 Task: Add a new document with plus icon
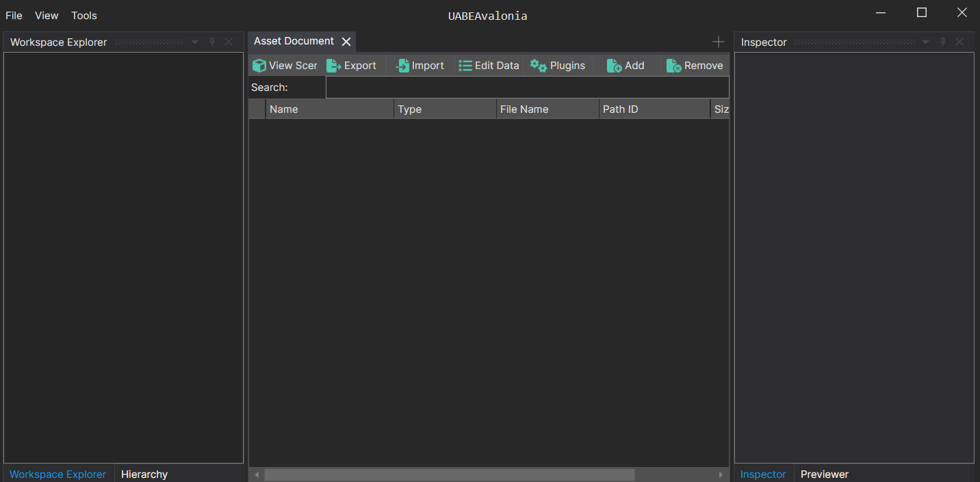[x=718, y=42]
